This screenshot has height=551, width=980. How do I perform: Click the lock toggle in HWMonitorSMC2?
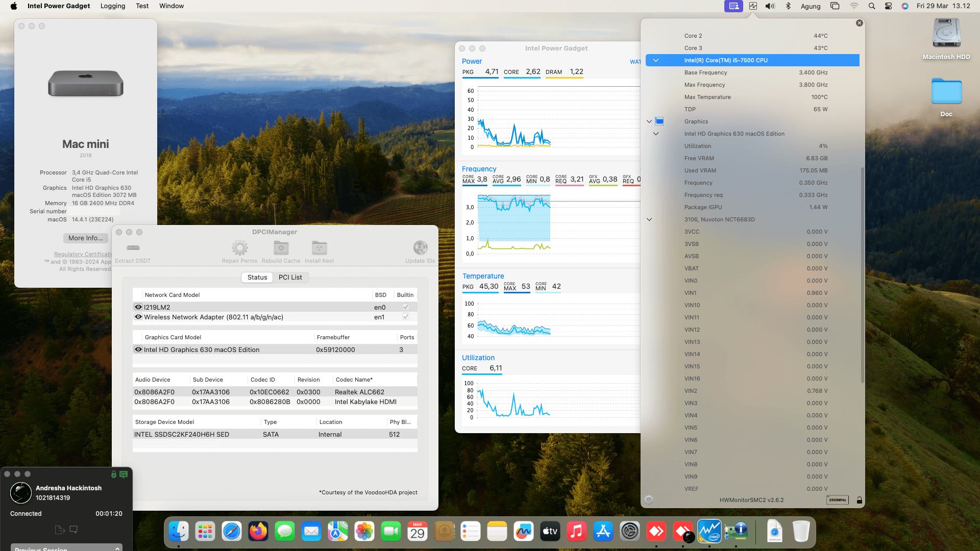click(x=860, y=500)
